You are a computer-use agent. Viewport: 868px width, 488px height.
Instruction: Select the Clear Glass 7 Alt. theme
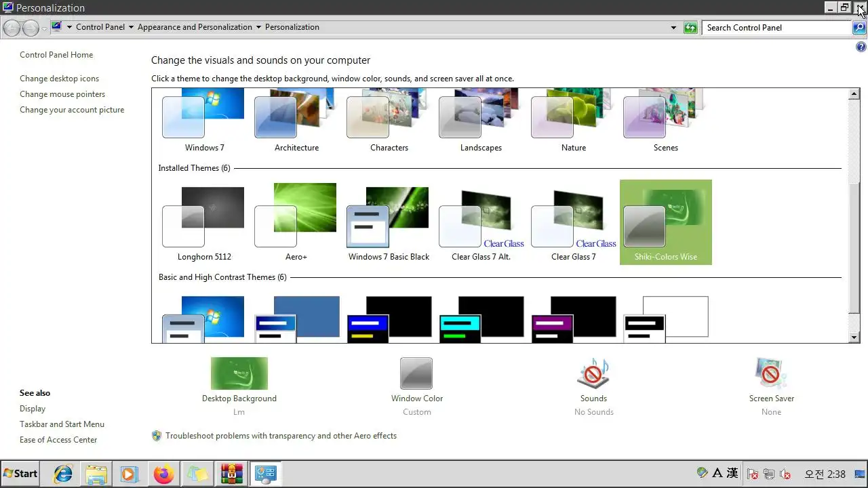pos(481,222)
